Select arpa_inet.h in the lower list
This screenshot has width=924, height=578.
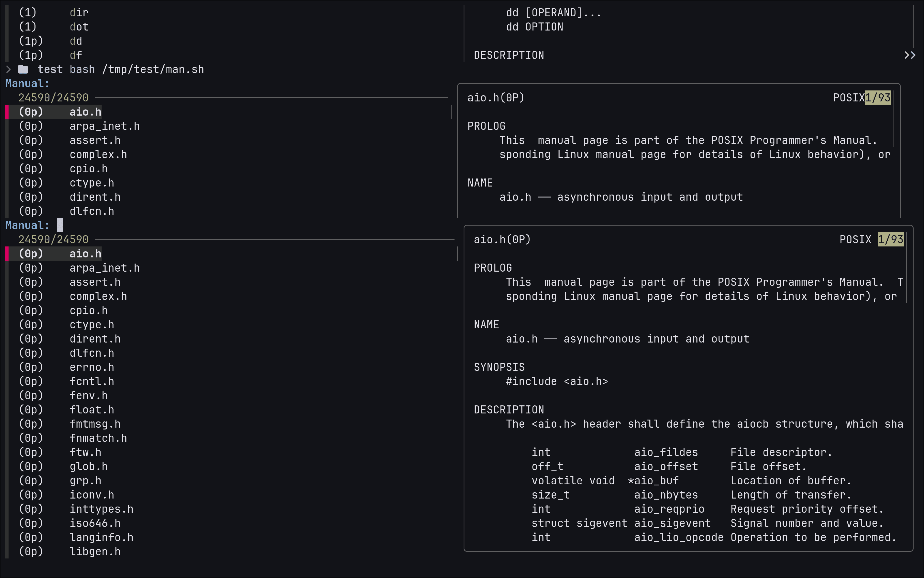point(105,268)
